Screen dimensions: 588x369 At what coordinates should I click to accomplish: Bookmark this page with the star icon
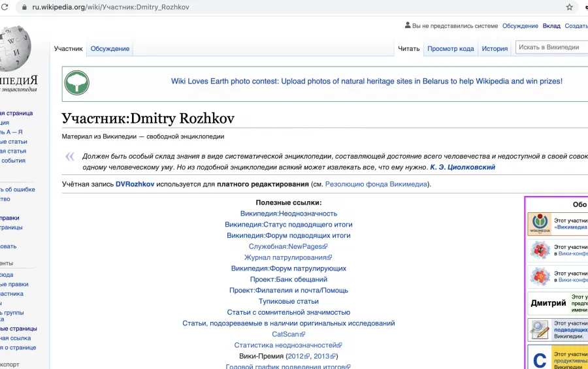(569, 7)
